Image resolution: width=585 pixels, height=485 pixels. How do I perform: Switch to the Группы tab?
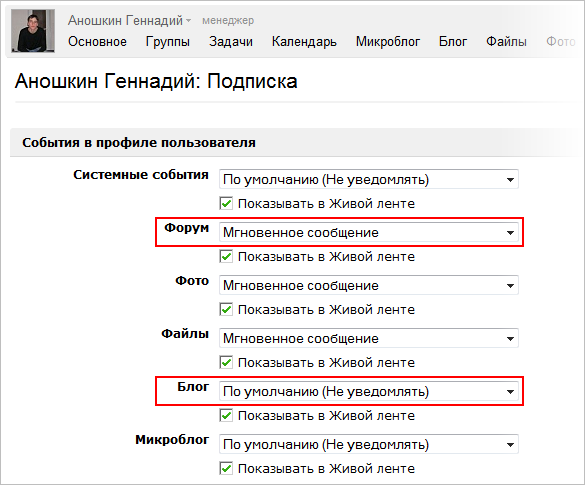pos(168,41)
